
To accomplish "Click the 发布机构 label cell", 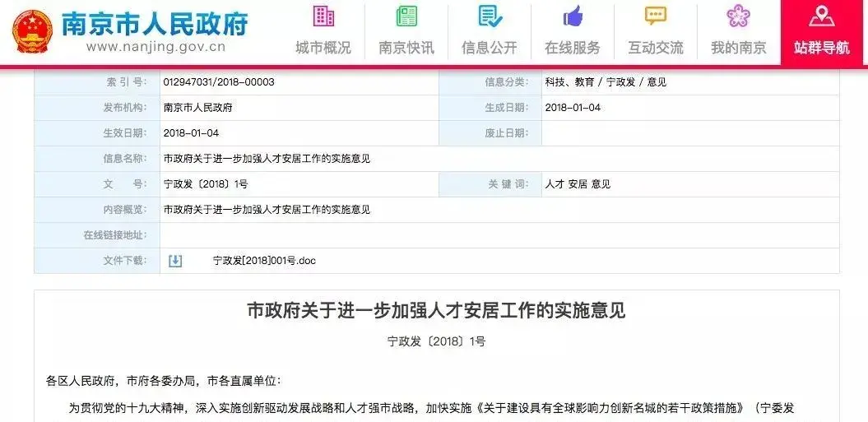I will coord(97,108).
